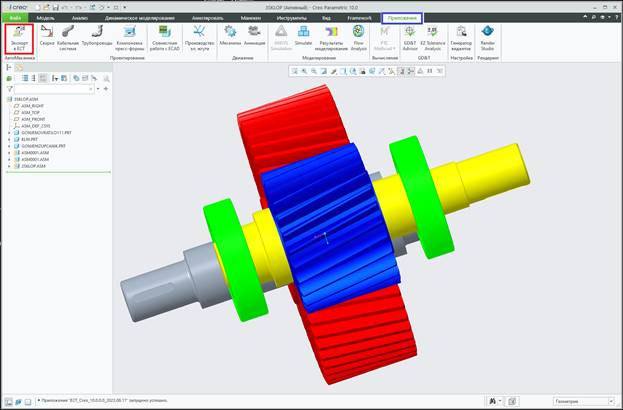This screenshot has height=410, width=623.
Task: Start the Piping (Трубопроводы) application
Action: [x=99, y=37]
